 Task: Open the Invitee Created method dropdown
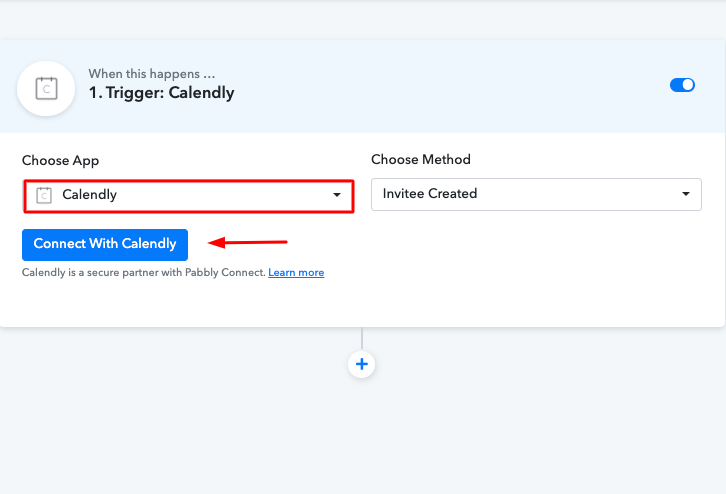[x=536, y=194]
